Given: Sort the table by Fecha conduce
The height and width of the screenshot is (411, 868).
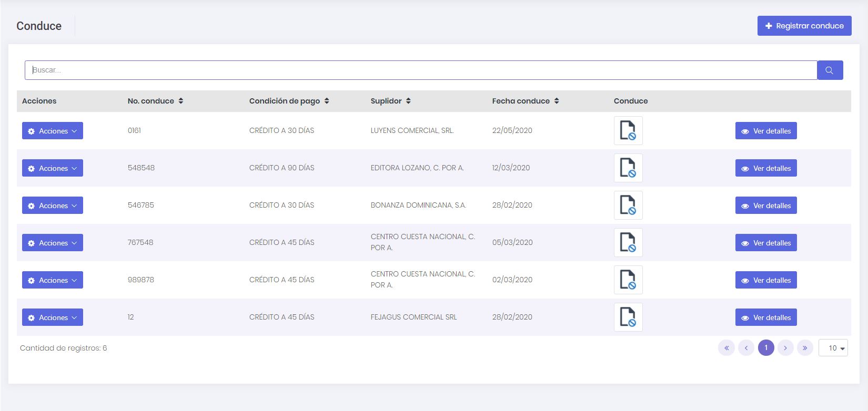Looking at the screenshot, I should (x=556, y=101).
